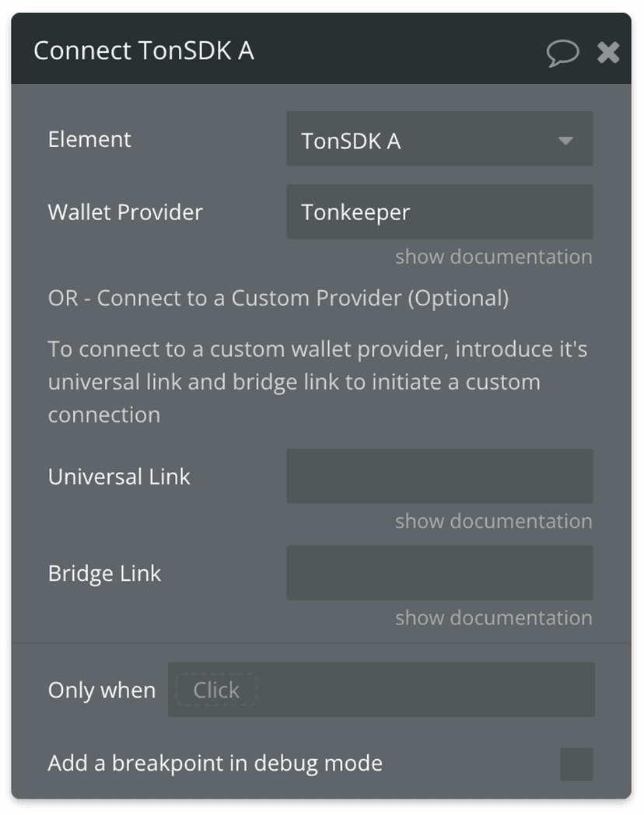
Task: Click the Bridge Link input field
Action: point(439,573)
